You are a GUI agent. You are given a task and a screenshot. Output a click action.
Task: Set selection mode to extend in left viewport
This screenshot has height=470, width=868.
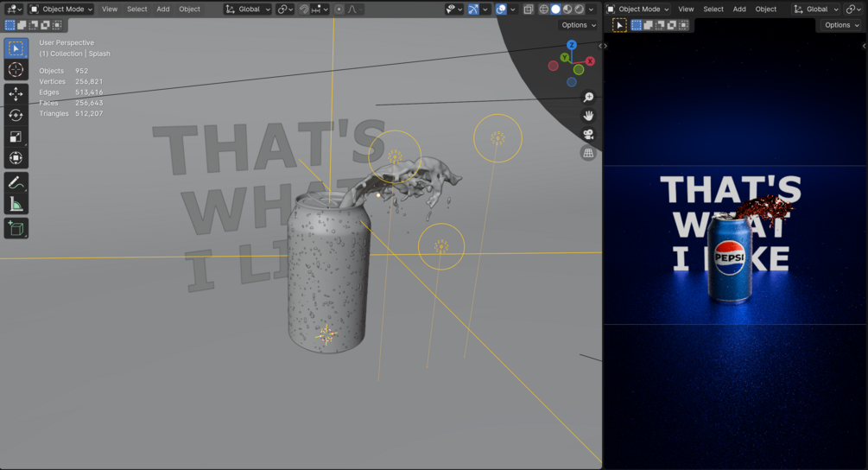(x=22, y=25)
